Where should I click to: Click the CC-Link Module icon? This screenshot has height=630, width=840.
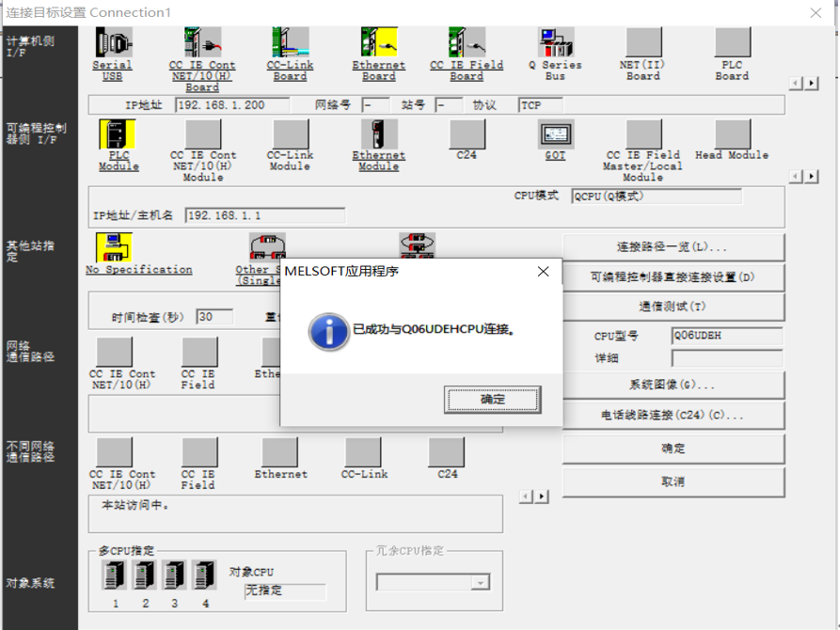(x=291, y=134)
